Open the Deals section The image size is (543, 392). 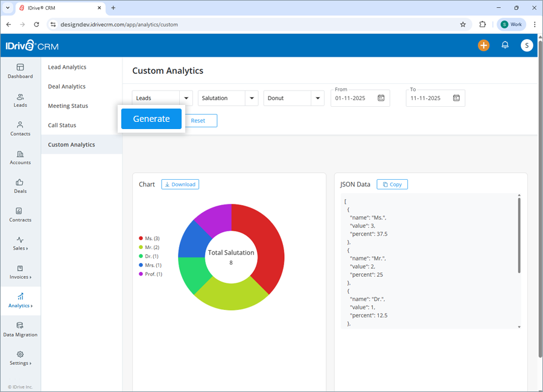(20, 187)
